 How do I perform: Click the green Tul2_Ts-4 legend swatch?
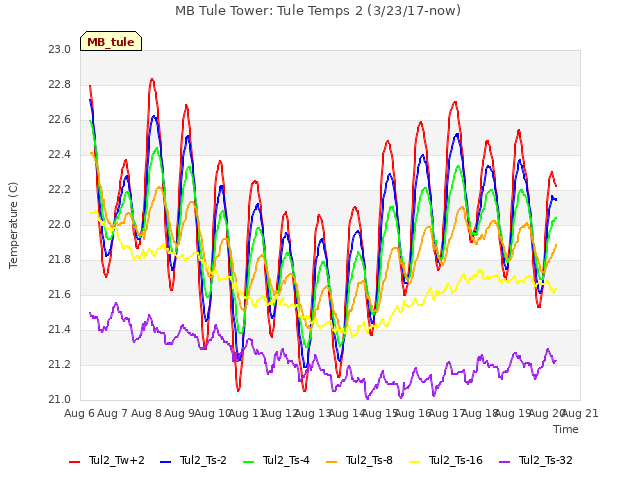click(x=249, y=462)
